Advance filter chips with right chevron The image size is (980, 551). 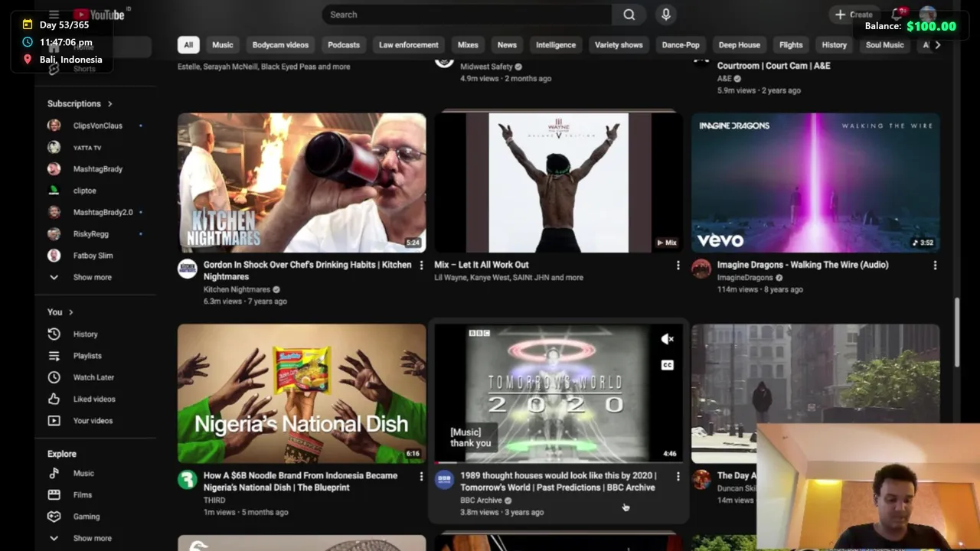[938, 45]
